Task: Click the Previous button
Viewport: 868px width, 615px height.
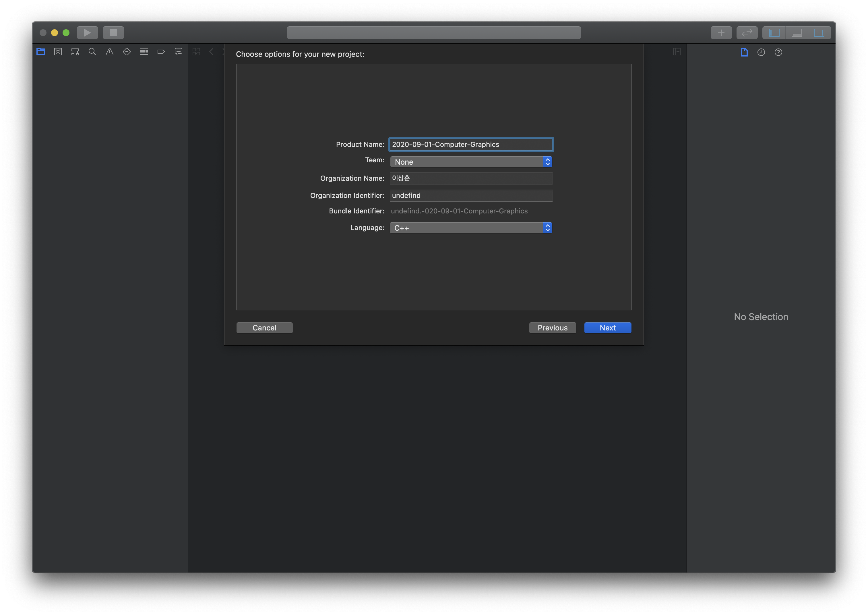Action: (552, 328)
